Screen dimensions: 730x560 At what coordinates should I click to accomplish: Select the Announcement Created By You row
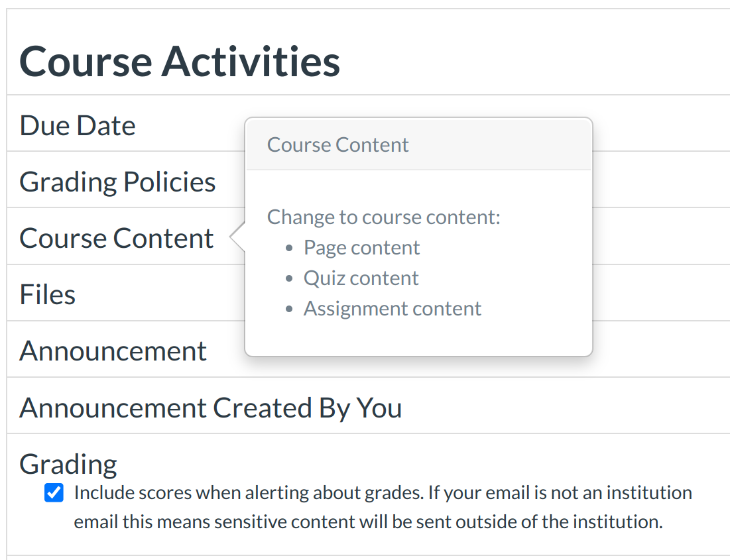(211, 408)
